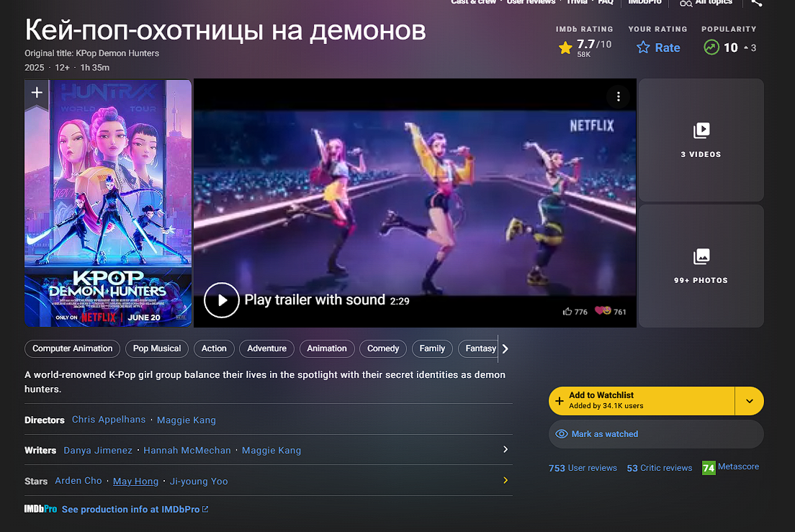Open director Maggie Kang link
Viewport: 795px width, 532px height.
pos(186,420)
